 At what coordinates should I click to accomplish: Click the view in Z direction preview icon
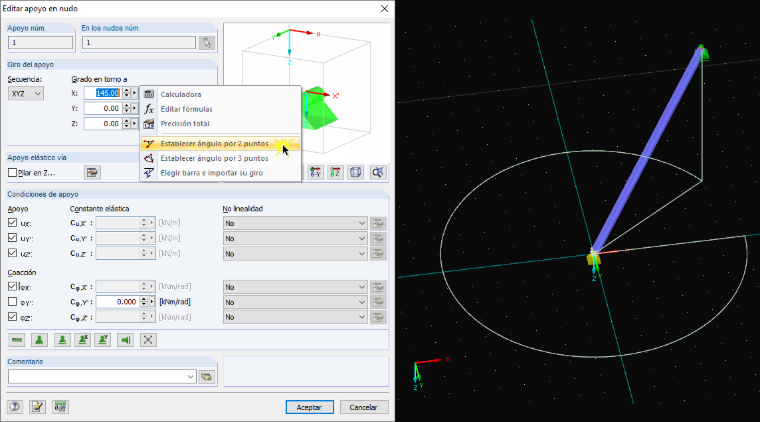click(x=335, y=172)
